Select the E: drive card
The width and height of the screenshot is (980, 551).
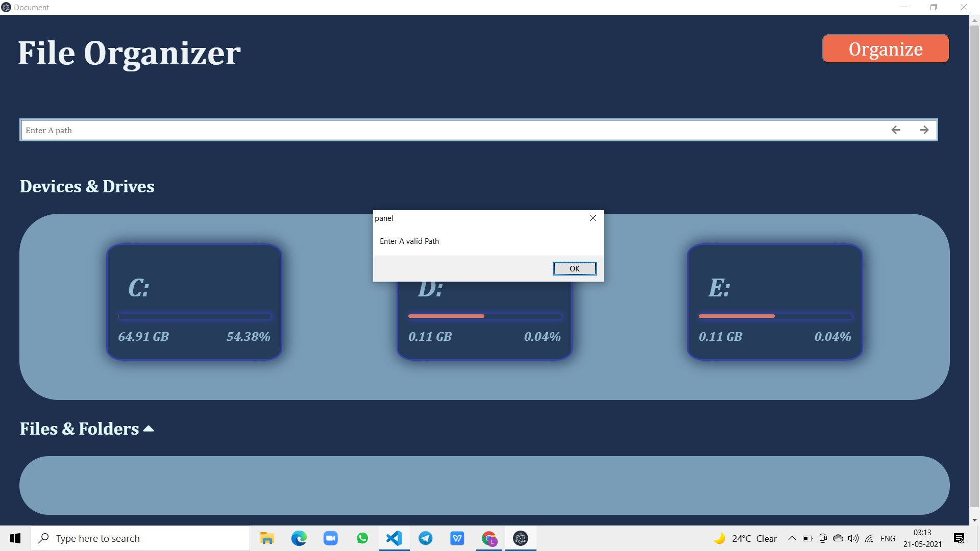point(774,301)
